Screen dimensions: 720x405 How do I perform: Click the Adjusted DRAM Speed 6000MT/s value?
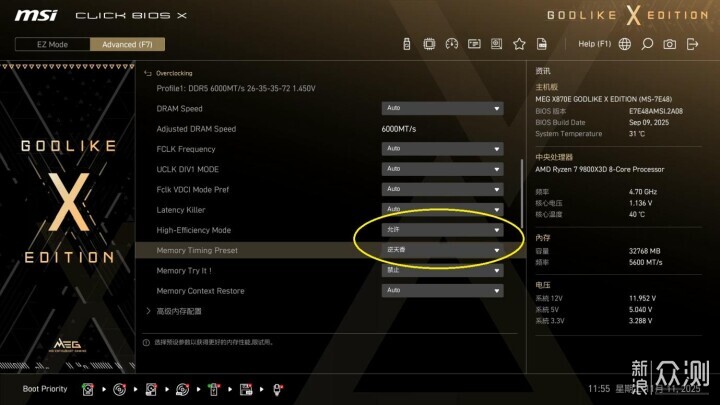(399, 129)
